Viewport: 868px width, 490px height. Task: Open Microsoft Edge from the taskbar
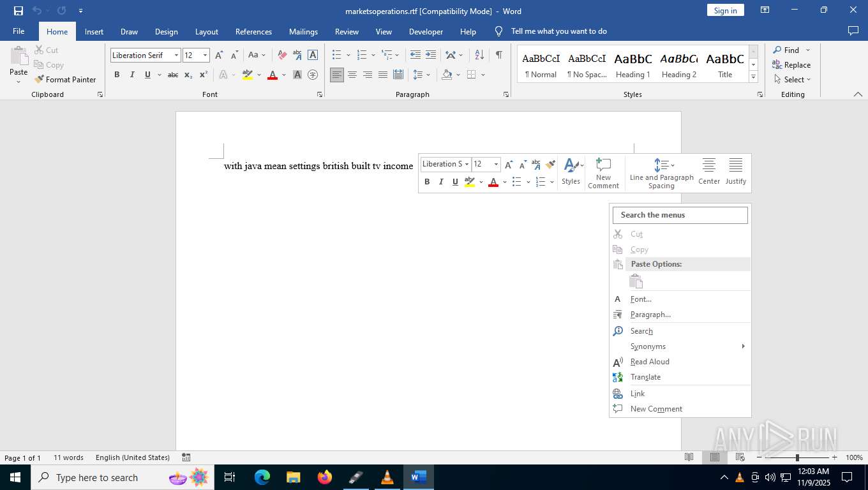(262, 477)
